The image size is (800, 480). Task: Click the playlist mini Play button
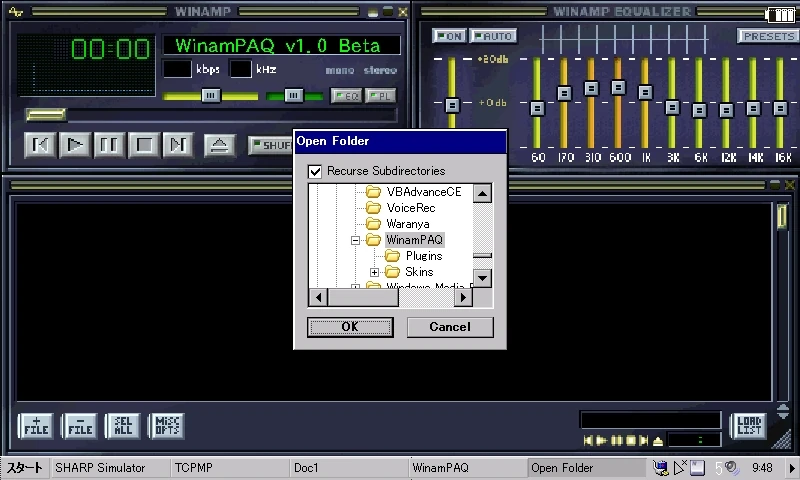tap(601, 440)
